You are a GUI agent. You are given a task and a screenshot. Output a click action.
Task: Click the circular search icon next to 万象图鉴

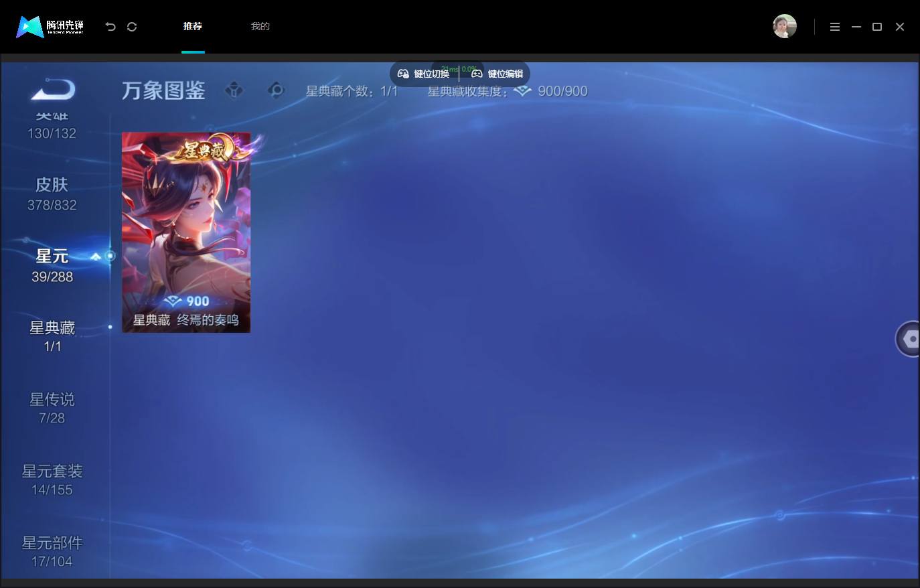tap(276, 90)
